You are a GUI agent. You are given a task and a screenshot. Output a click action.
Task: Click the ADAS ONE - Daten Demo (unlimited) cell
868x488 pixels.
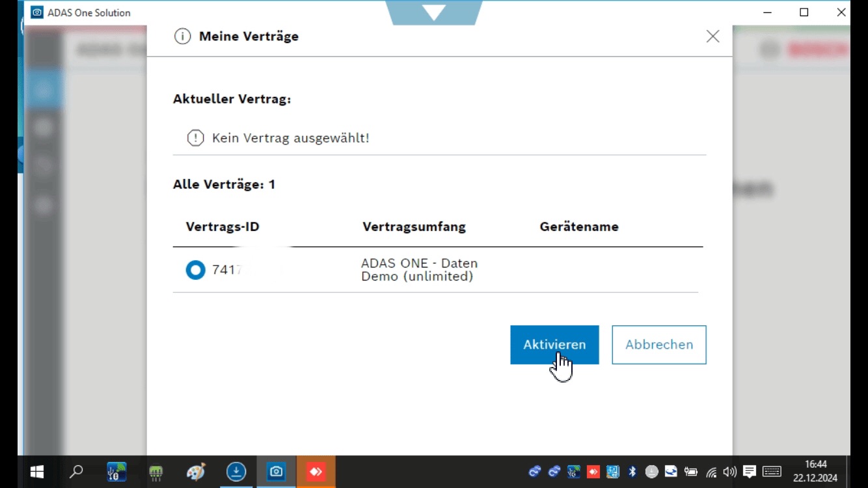[420, 270]
